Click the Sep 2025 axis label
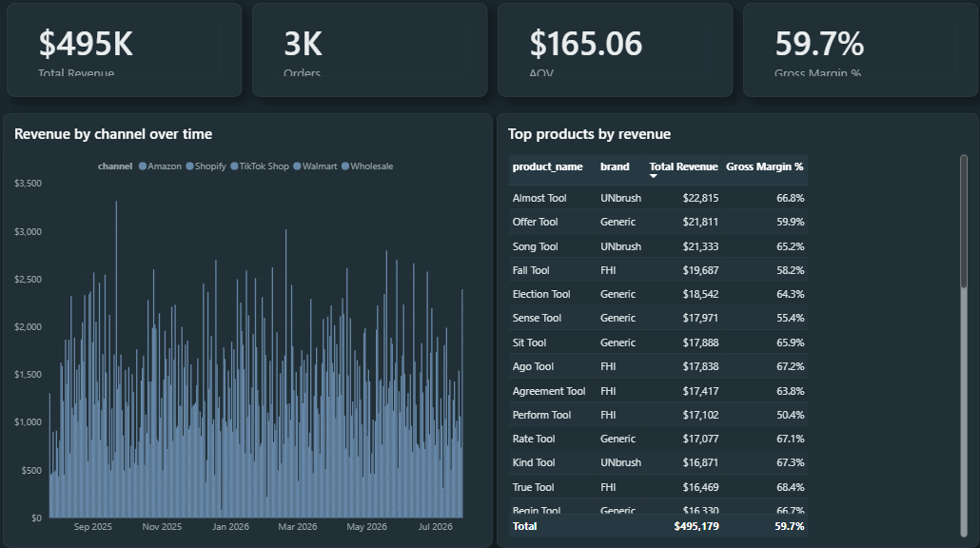The height and width of the screenshot is (548, 980). pyautogui.click(x=92, y=527)
